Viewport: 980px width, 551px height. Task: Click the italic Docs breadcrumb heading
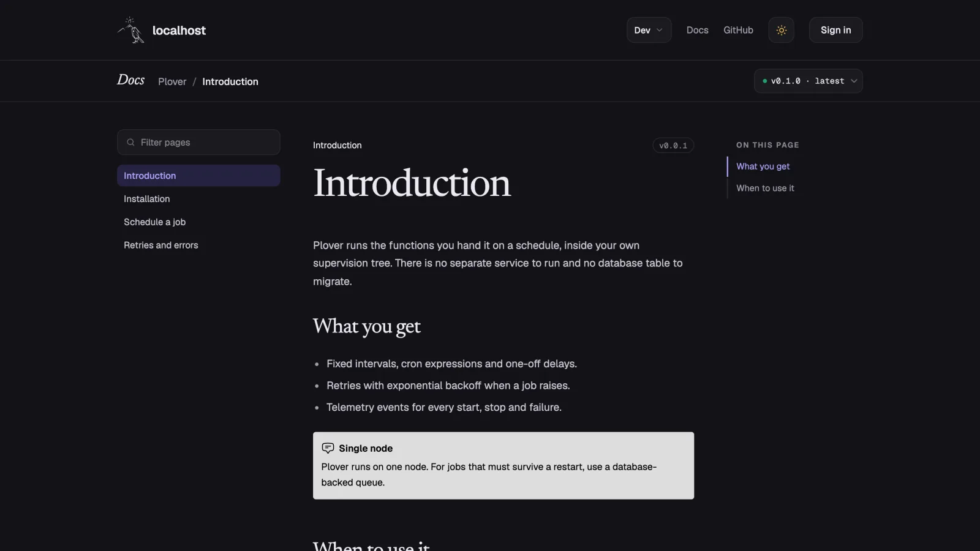click(x=130, y=80)
